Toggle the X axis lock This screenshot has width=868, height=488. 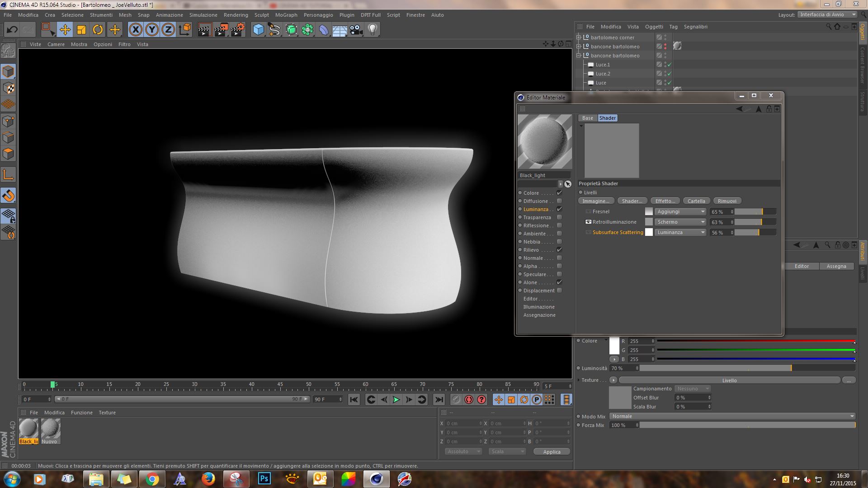(135, 30)
